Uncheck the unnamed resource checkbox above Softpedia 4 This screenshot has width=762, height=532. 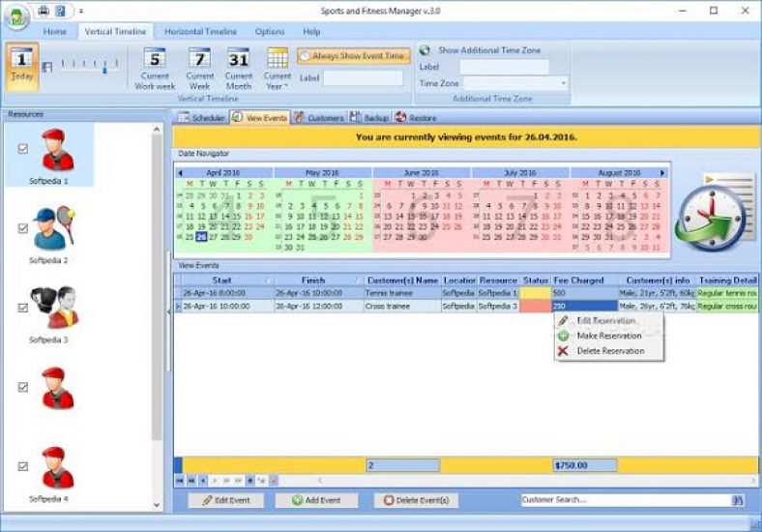click(x=23, y=387)
